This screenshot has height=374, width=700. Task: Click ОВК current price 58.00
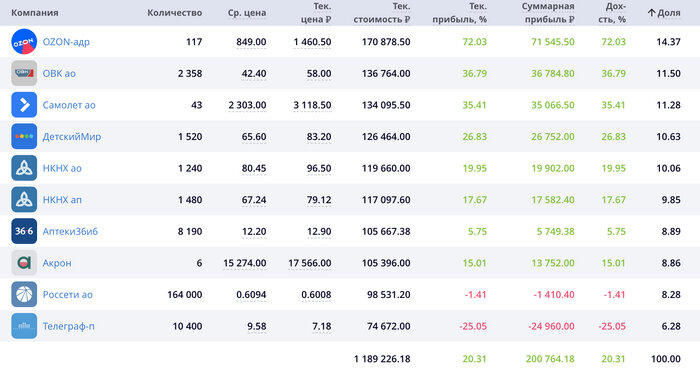(x=319, y=74)
